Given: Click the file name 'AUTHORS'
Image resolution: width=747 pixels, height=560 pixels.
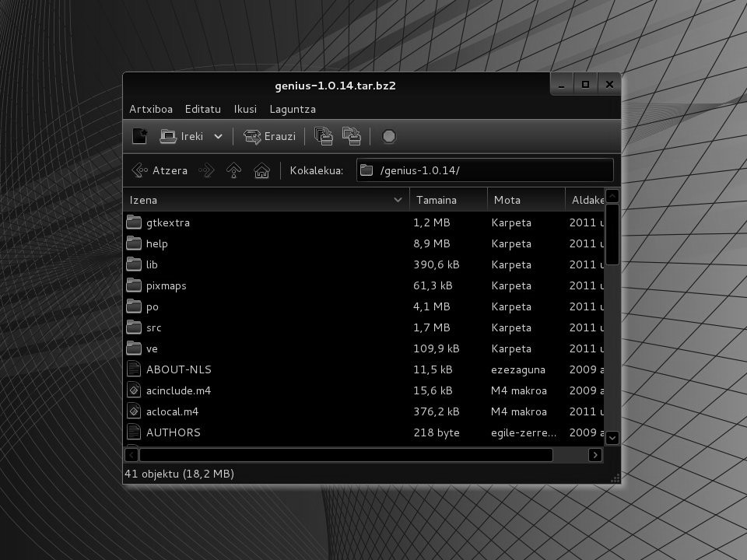Looking at the screenshot, I should click(x=174, y=432).
